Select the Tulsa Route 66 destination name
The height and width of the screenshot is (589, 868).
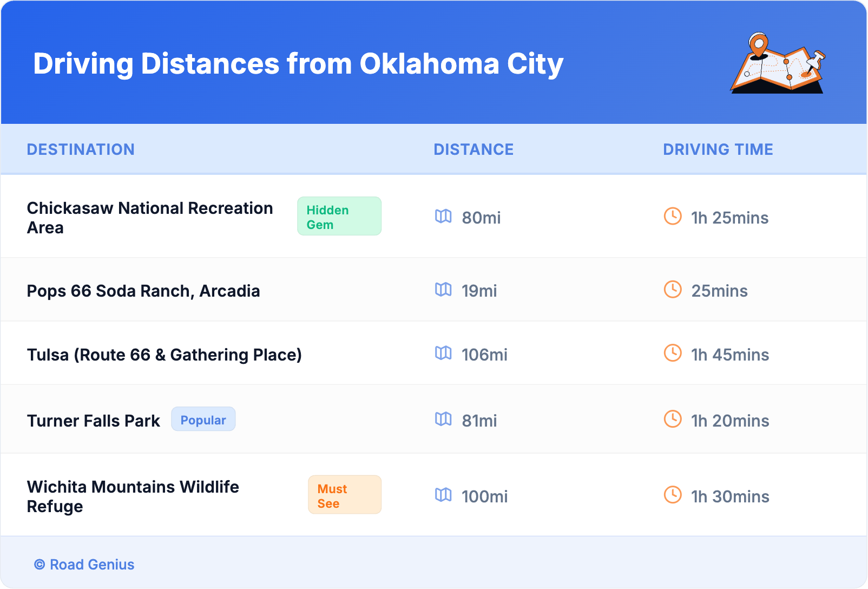(165, 355)
